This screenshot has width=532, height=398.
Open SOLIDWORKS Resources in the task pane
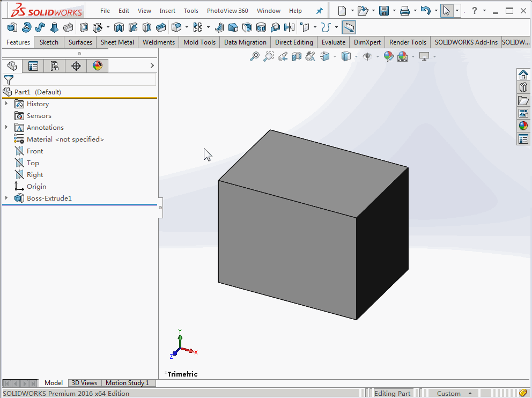pyautogui.click(x=523, y=75)
